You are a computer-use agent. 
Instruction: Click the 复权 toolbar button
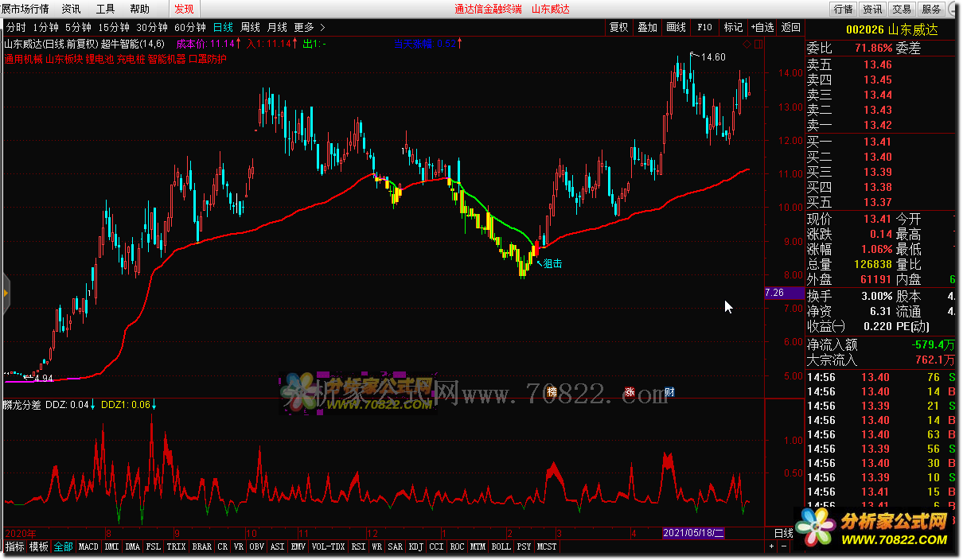point(618,27)
